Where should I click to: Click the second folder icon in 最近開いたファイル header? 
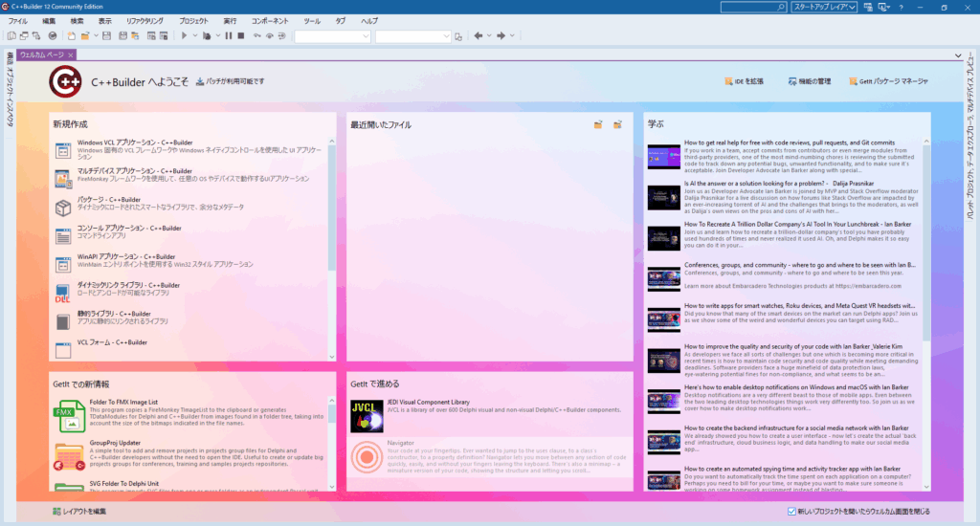click(x=617, y=124)
